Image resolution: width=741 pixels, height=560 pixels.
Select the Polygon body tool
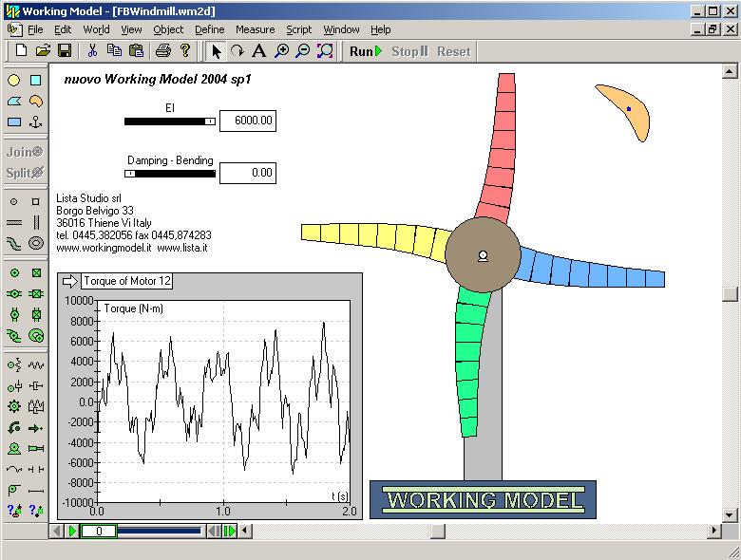click(x=14, y=101)
